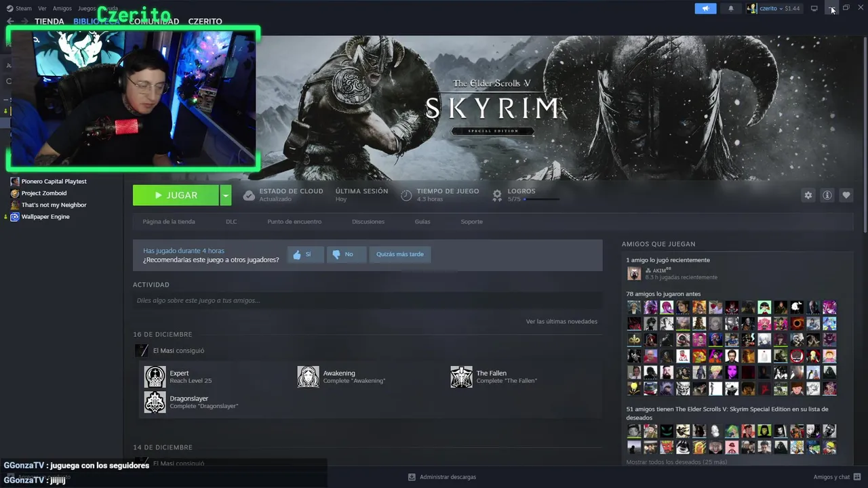This screenshot has width=868, height=488.
Task: Select Project Zomboid in library list
Action: click(x=44, y=193)
